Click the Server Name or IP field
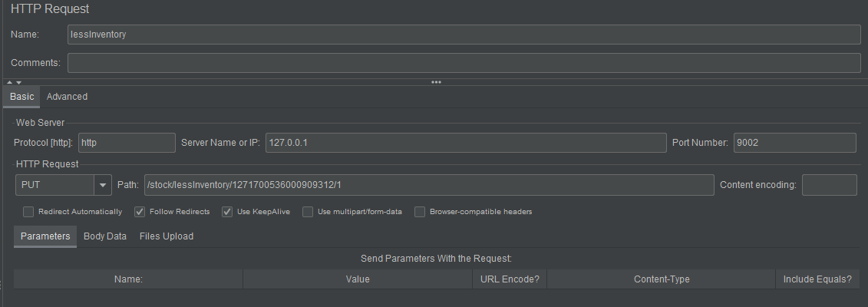 (466, 143)
